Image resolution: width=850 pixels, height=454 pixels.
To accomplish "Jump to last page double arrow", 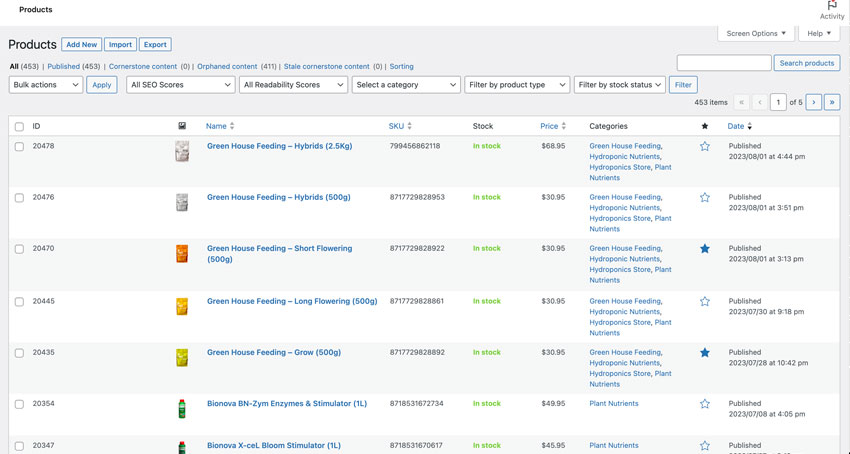I will 832,102.
